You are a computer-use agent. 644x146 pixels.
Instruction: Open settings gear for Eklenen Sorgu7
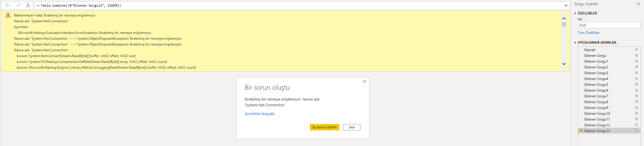(x=636, y=96)
